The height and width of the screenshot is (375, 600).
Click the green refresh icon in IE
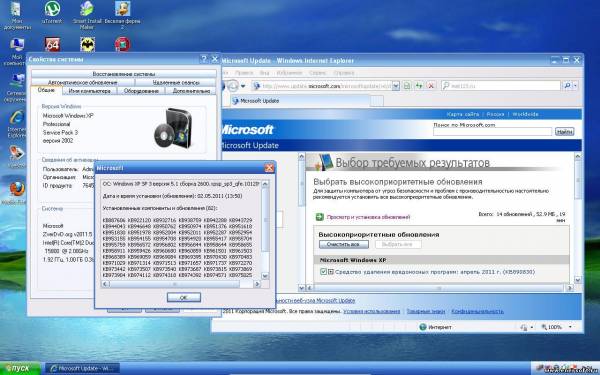pos(419,86)
